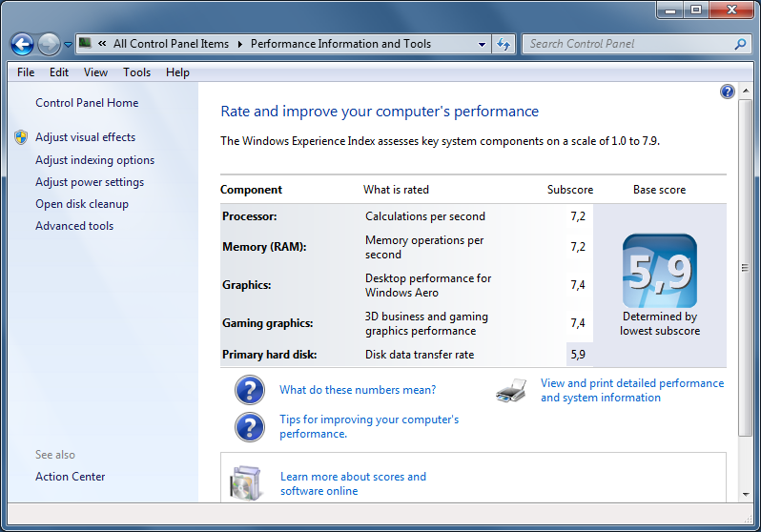761x532 pixels.
Task: Launch Open disk cleanup
Action: tap(82, 204)
